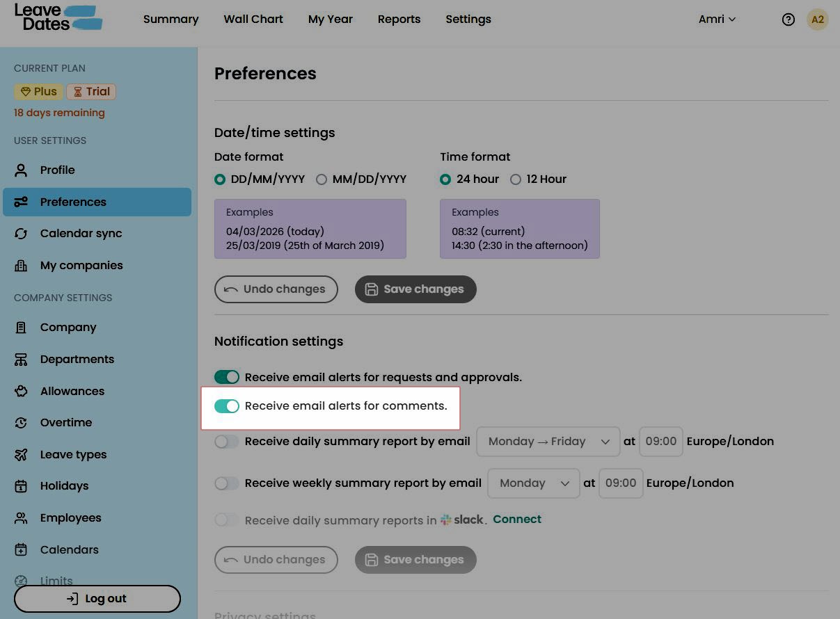Select 12 Hour time format
840x619 pixels.
point(516,179)
